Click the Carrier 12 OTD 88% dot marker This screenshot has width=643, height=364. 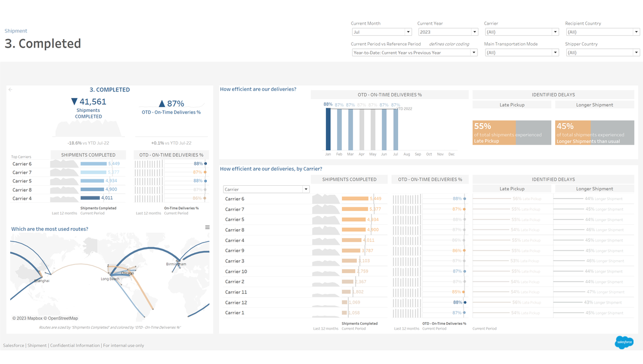[465, 302]
